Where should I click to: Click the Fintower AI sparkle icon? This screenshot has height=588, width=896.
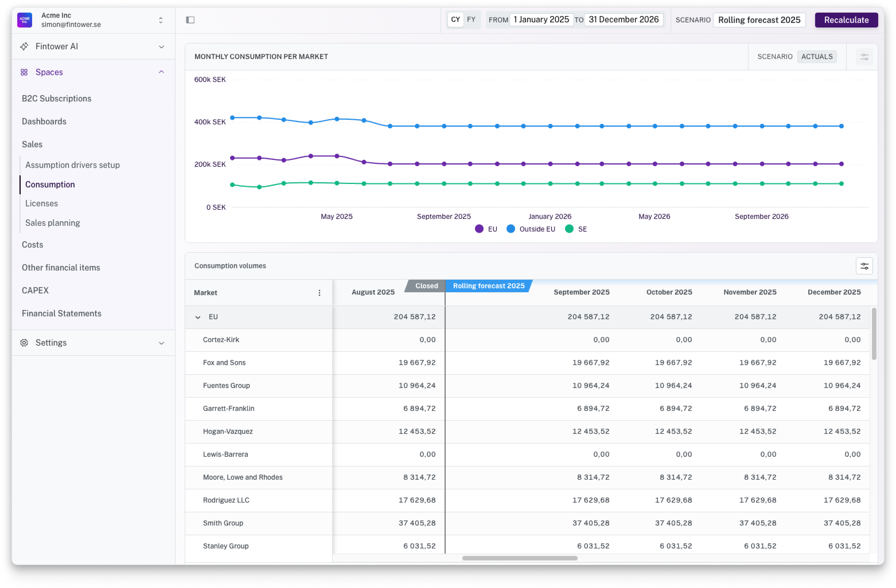[x=24, y=46]
